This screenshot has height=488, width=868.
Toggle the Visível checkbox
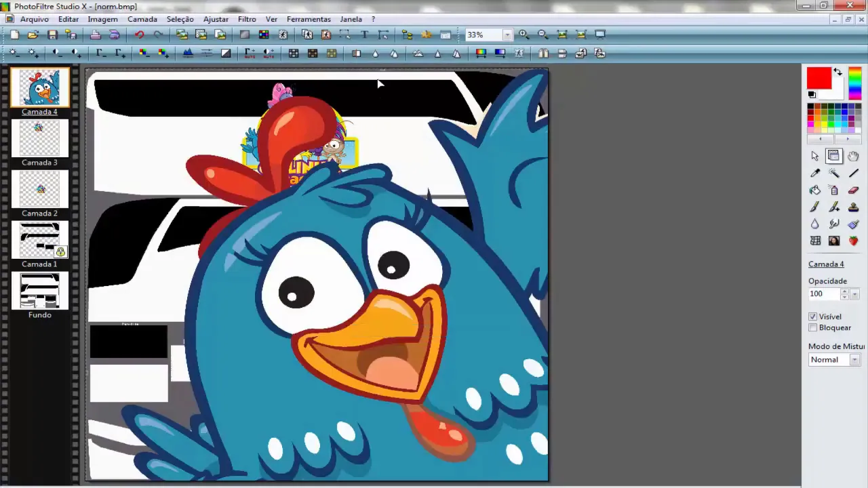(x=812, y=317)
